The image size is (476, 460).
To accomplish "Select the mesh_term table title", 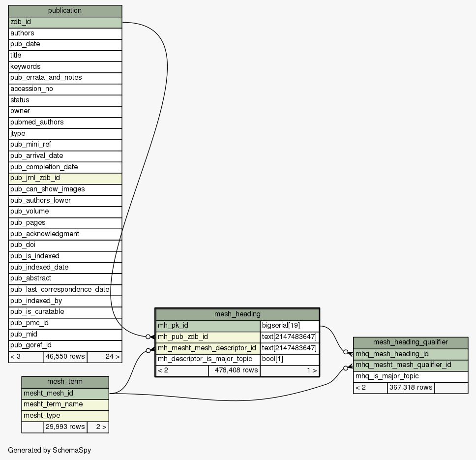I will click(65, 382).
